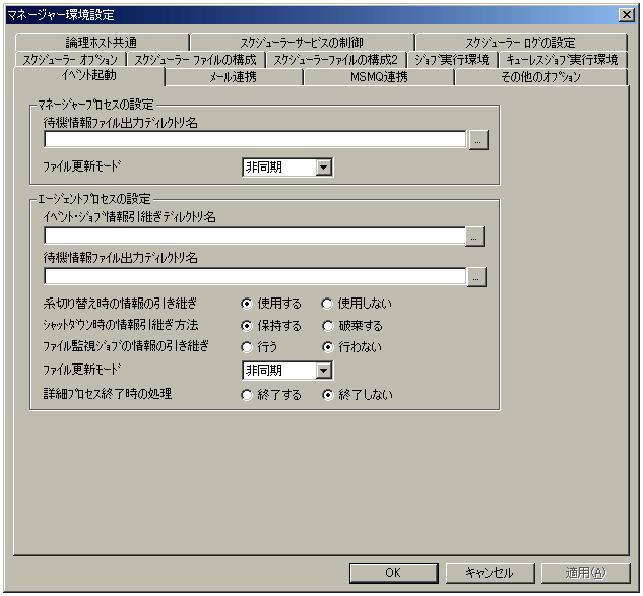643x596 pixels.
Task: Select the スケジューラー オプション tab
Action: coord(70,59)
